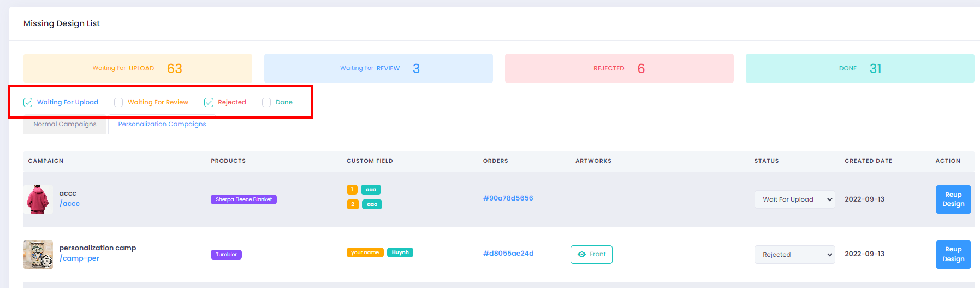Enable the Done filter checkbox
This screenshot has height=288, width=980.
pos(266,102)
